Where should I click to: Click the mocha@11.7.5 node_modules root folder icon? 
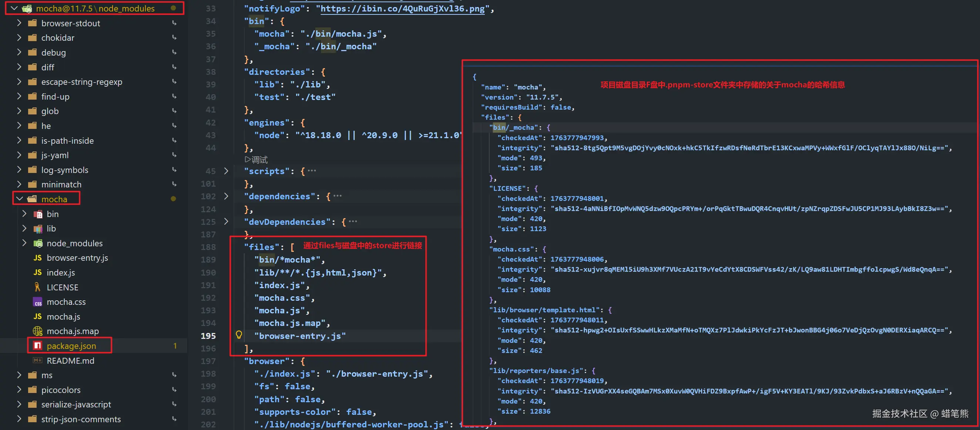tap(27, 9)
